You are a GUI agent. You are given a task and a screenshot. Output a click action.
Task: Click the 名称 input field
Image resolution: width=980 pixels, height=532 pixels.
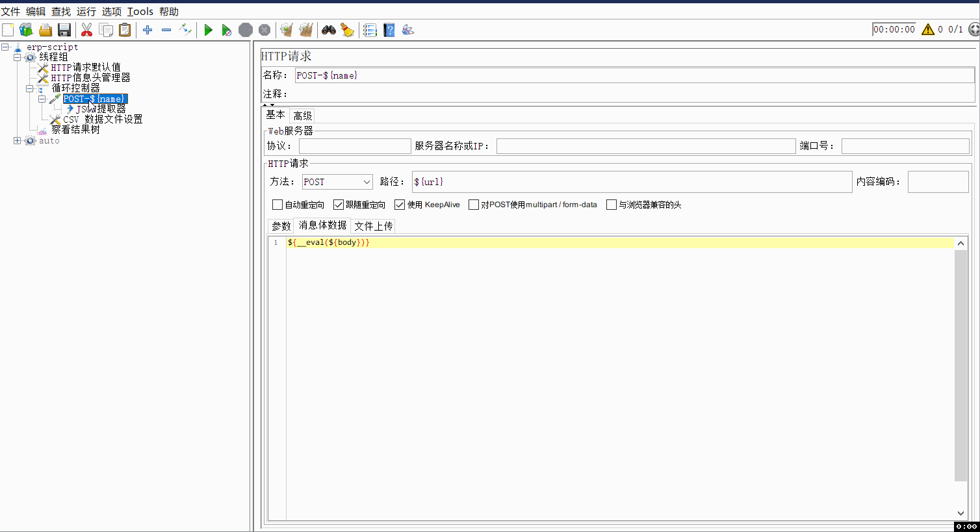click(x=634, y=75)
